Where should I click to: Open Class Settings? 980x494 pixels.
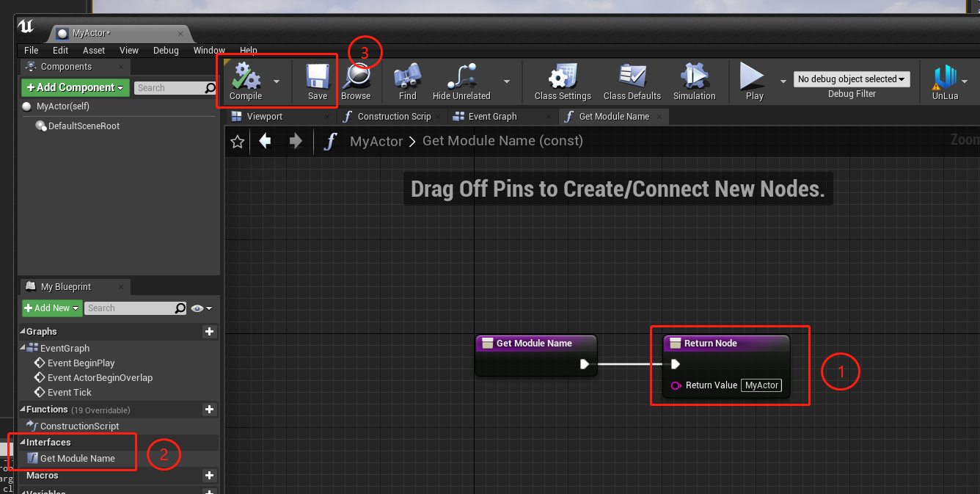pyautogui.click(x=563, y=81)
